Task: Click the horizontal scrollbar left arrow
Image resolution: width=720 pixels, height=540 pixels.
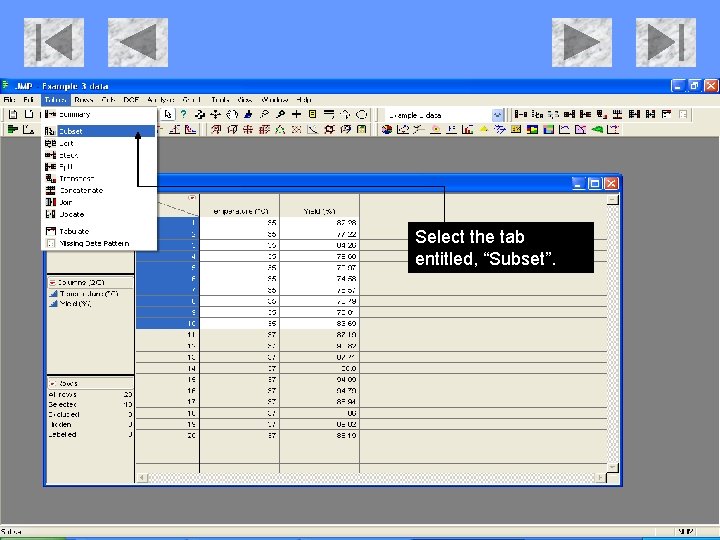Action: click(x=142, y=478)
